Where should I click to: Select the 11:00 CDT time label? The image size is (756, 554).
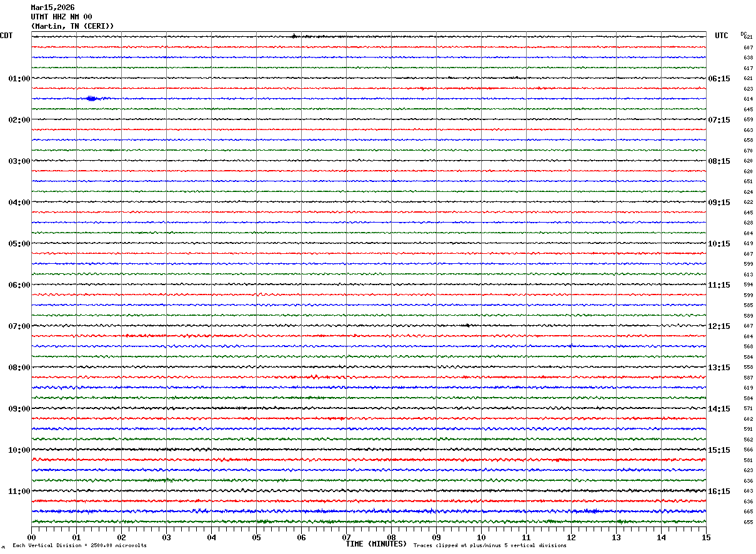[x=19, y=491]
